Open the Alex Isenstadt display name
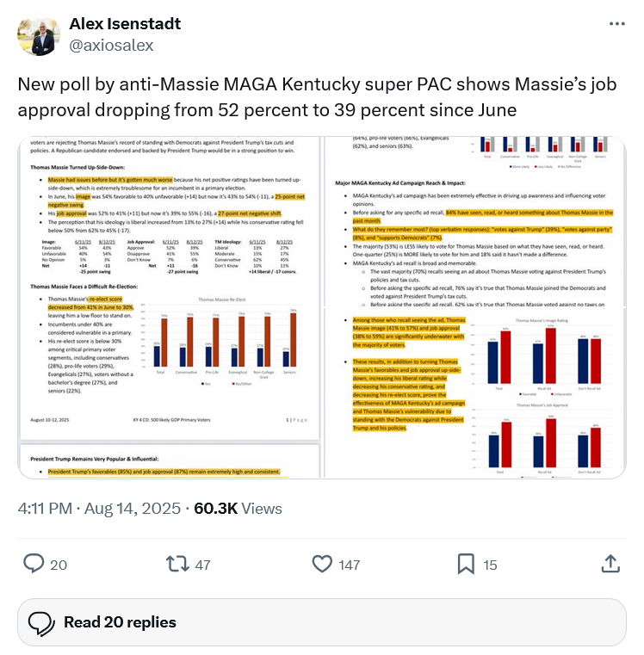Screen dimensions: 644x655 [125, 23]
